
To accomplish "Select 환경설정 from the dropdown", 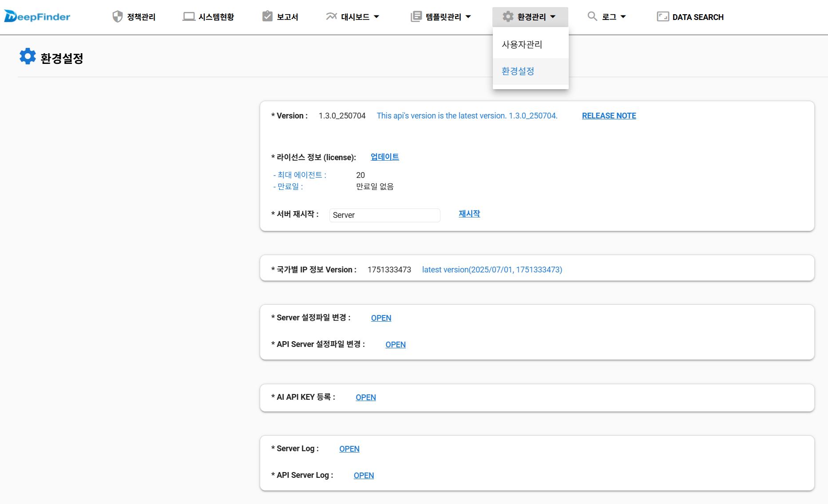I will coord(531,71).
